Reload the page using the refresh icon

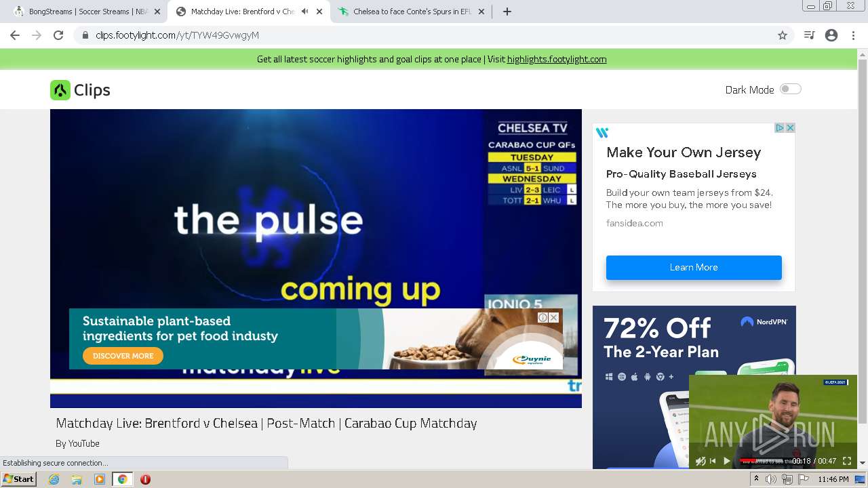[x=58, y=35]
